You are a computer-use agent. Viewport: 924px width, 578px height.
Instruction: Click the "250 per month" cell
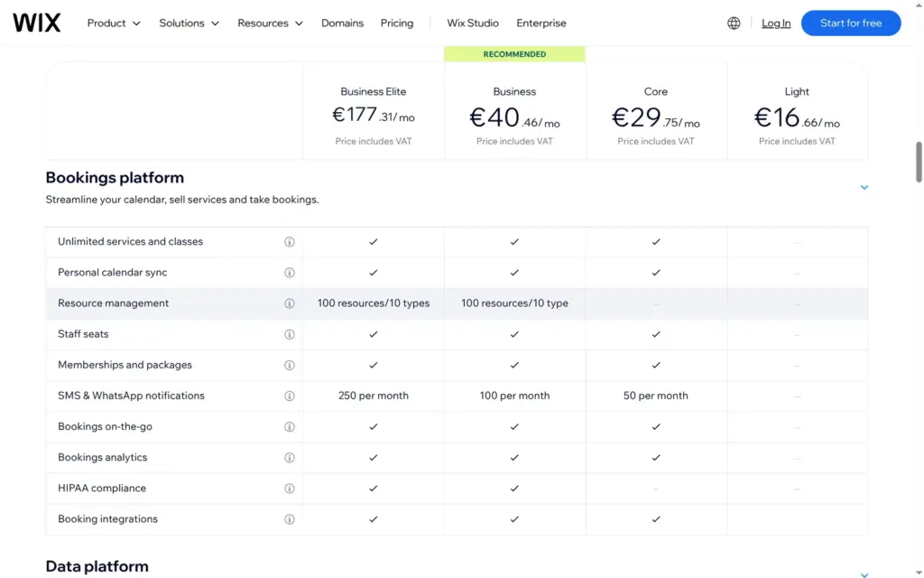pyautogui.click(x=374, y=396)
